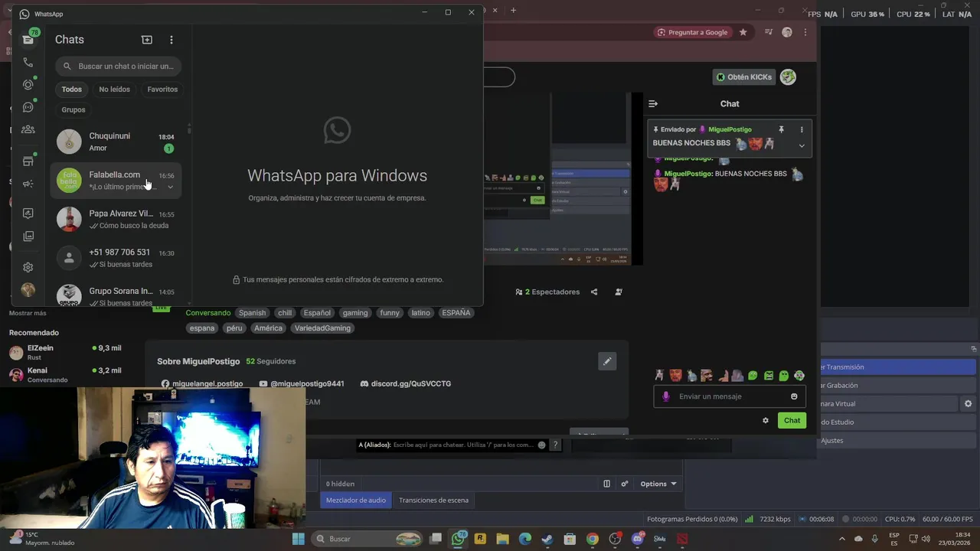Click the green Chat send button
This screenshot has width=980, height=551.
(x=792, y=420)
